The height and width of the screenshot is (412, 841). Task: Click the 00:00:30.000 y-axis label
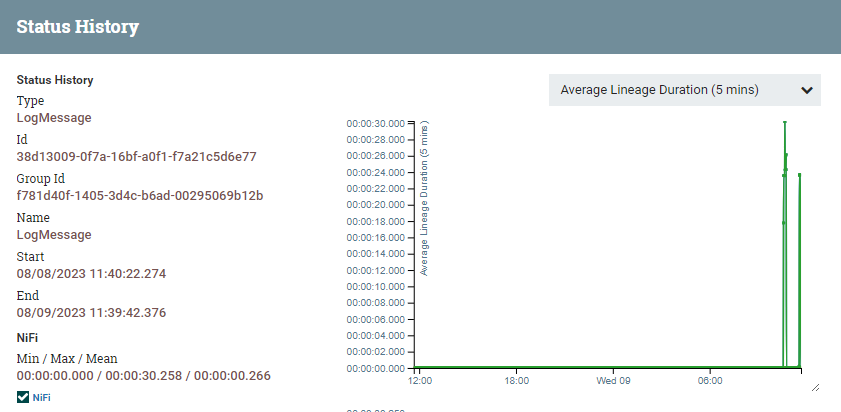tap(375, 123)
